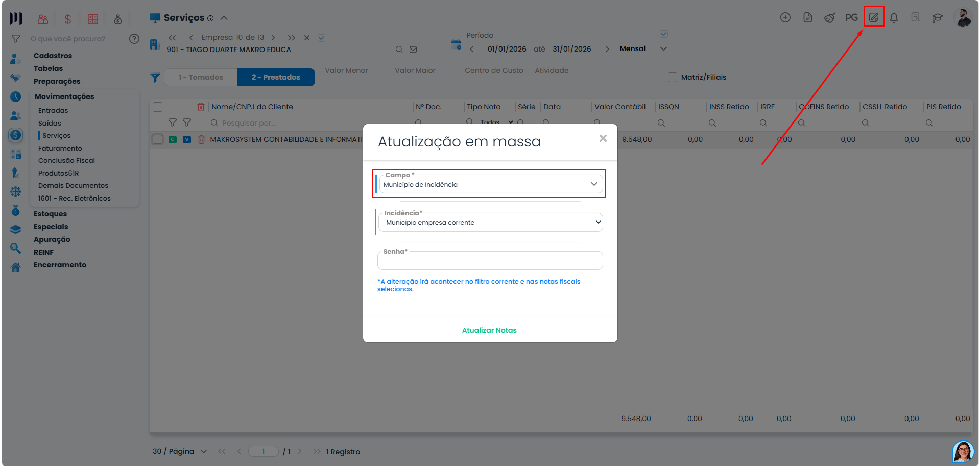Image resolution: width=980 pixels, height=466 pixels.
Task: Open the Campo dropdown
Action: tap(491, 184)
